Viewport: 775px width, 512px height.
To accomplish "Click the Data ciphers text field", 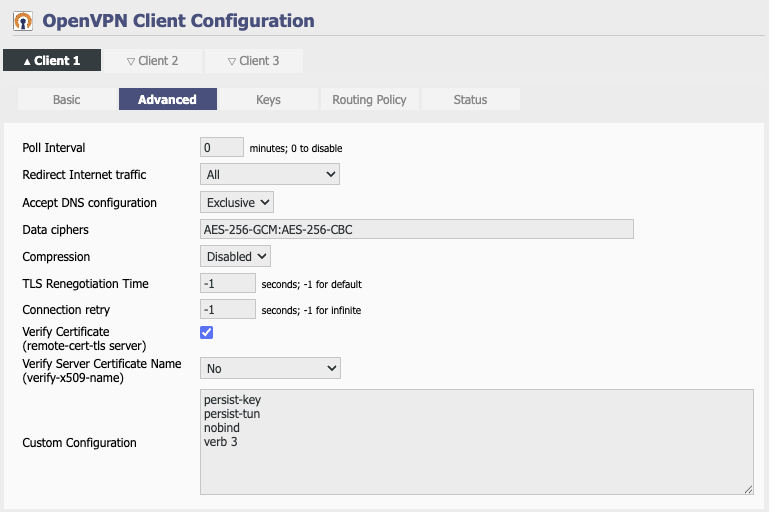I will tap(417, 229).
